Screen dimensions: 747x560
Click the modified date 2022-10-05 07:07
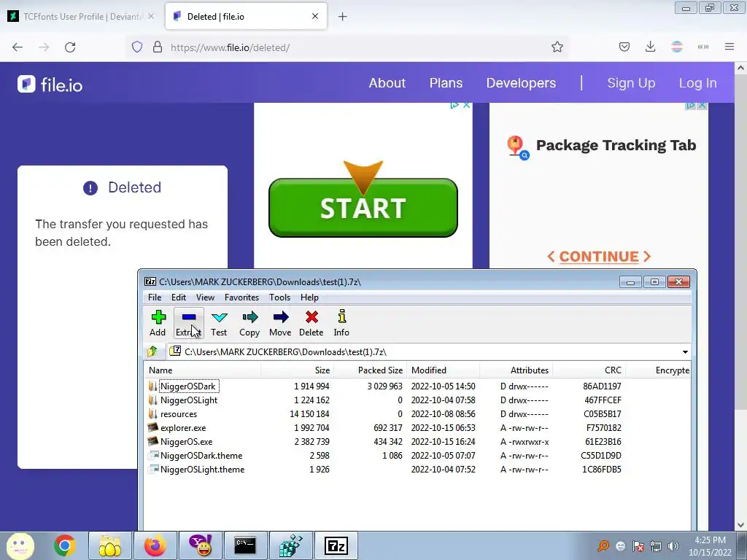pos(443,455)
